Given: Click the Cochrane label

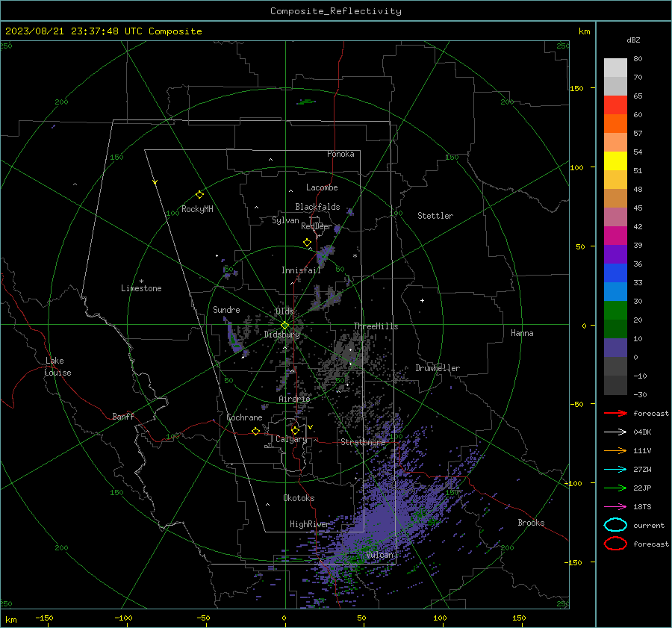Looking at the screenshot, I should click(244, 417).
